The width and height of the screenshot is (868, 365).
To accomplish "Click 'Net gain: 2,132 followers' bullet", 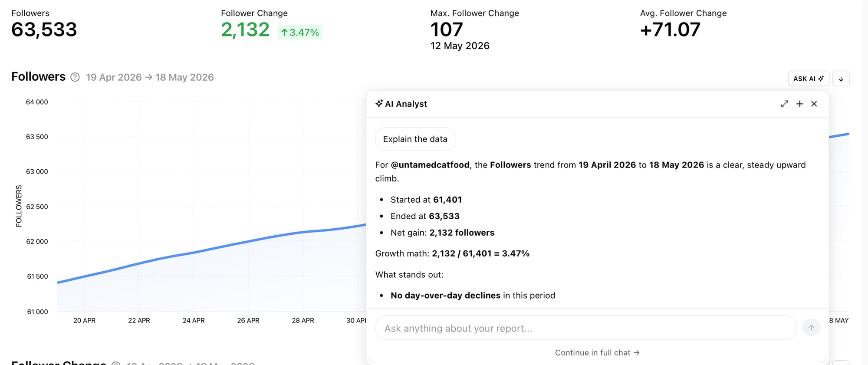I will (x=442, y=233).
